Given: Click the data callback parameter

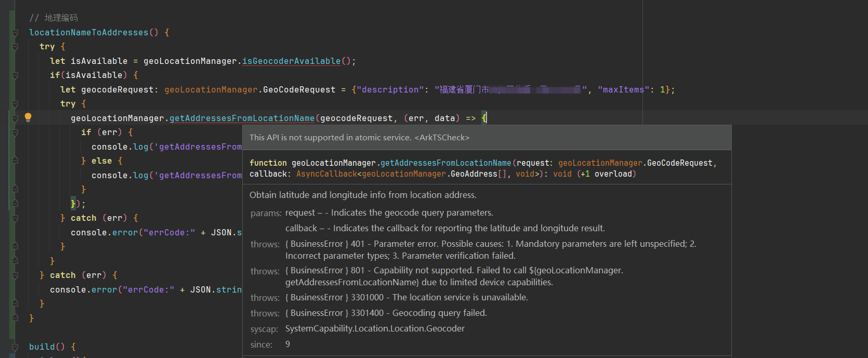Looking at the screenshot, I should click(x=444, y=118).
